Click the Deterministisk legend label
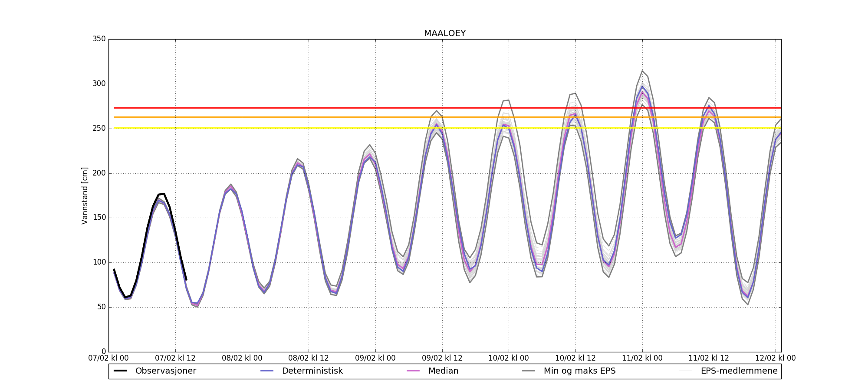 click(x=312, y=371)
